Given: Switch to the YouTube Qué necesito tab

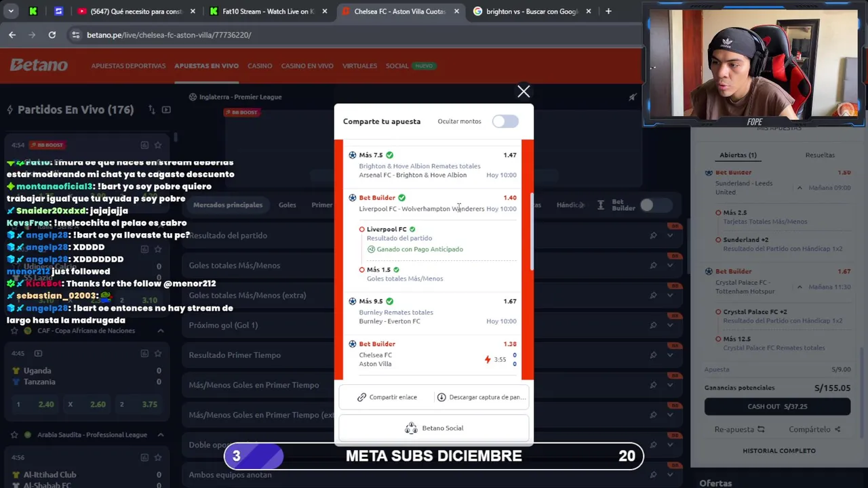Looking at the screenshot, I should tap(136, 12).
